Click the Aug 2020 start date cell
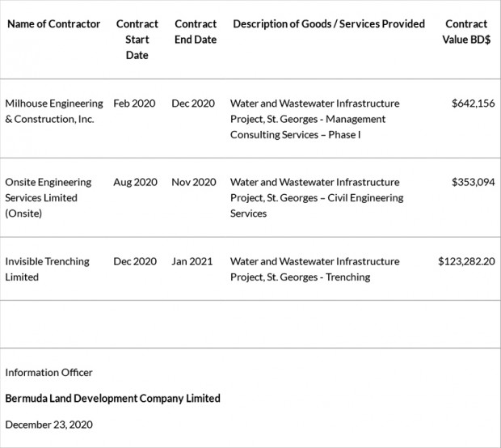This screenshot has width=501, height=448. [x=135, y=183]
